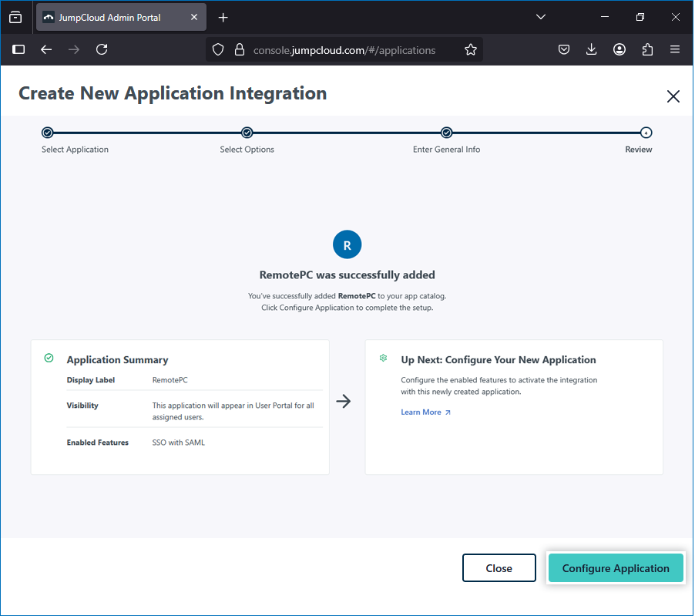This screenshot has width=695, height=616.
Task: Click the browser reload icon
Action: point(102,49)
